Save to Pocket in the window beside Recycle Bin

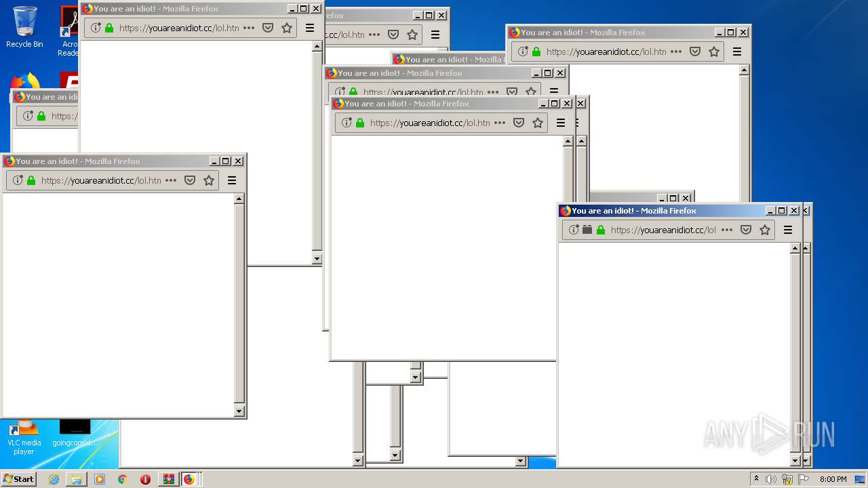click(268, 28)
